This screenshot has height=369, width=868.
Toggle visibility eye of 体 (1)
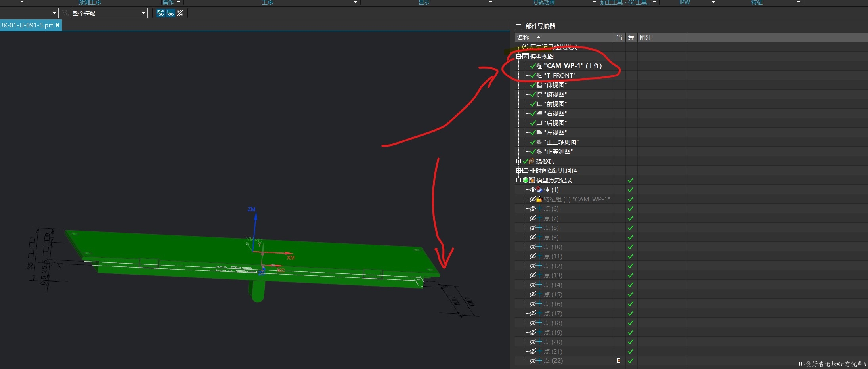(x=533, y=189)
